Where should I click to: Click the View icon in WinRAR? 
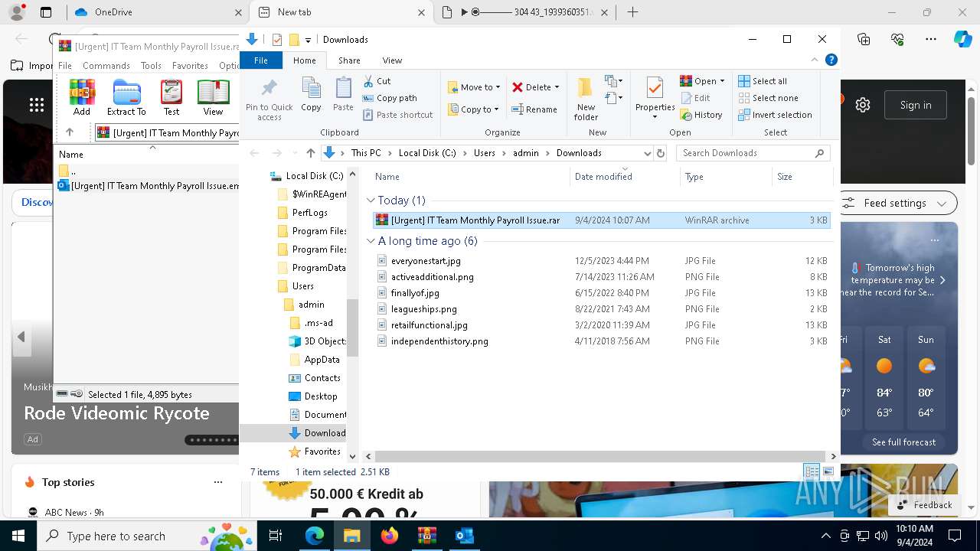213,97
